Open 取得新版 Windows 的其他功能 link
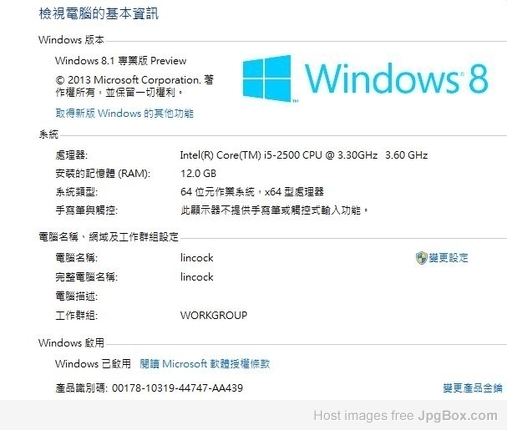 [x=124, y=113]
